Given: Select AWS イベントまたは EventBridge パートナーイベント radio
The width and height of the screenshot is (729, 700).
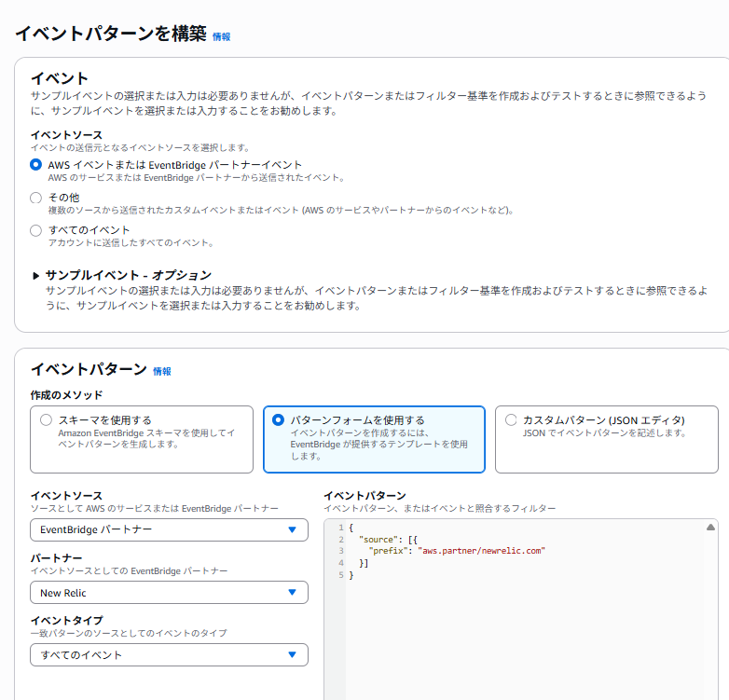Looking at the screenshot, I should pos(36,165).
